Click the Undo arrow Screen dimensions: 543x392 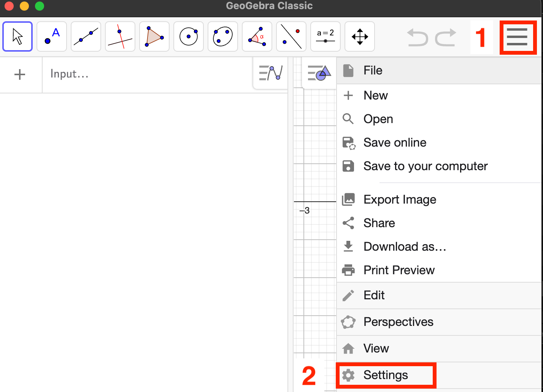pyautogui.click(x=418, y=37)
